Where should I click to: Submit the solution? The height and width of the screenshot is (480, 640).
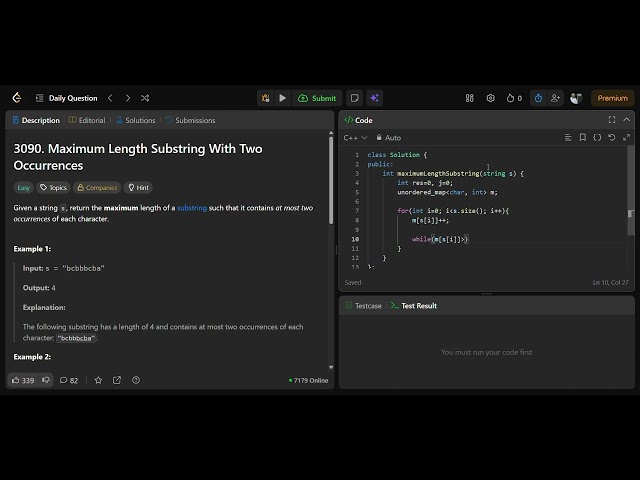[x=317, y=98]
